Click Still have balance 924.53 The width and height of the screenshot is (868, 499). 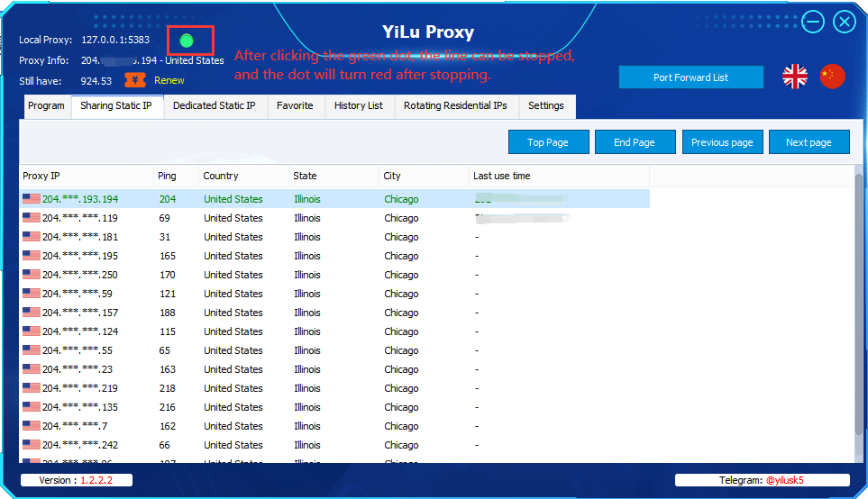pyautogui.click(x=96, y=81)
